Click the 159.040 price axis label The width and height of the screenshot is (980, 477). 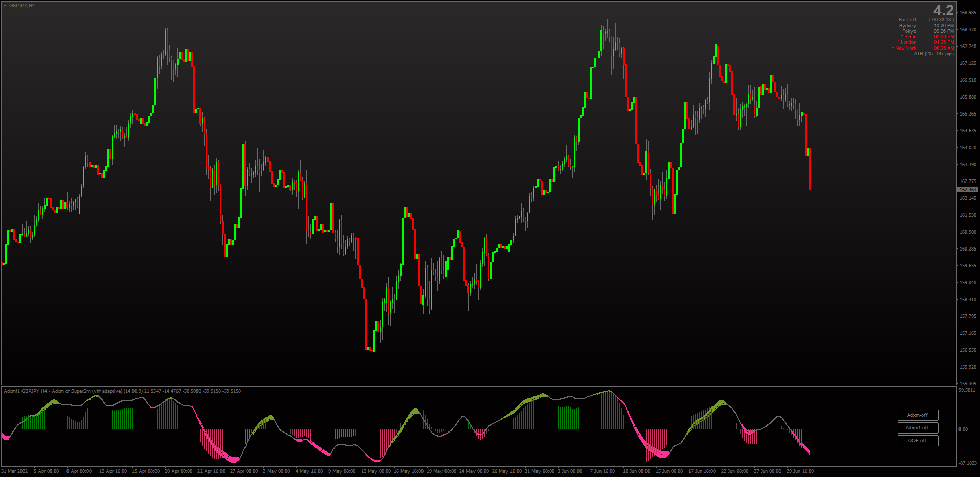968,283
